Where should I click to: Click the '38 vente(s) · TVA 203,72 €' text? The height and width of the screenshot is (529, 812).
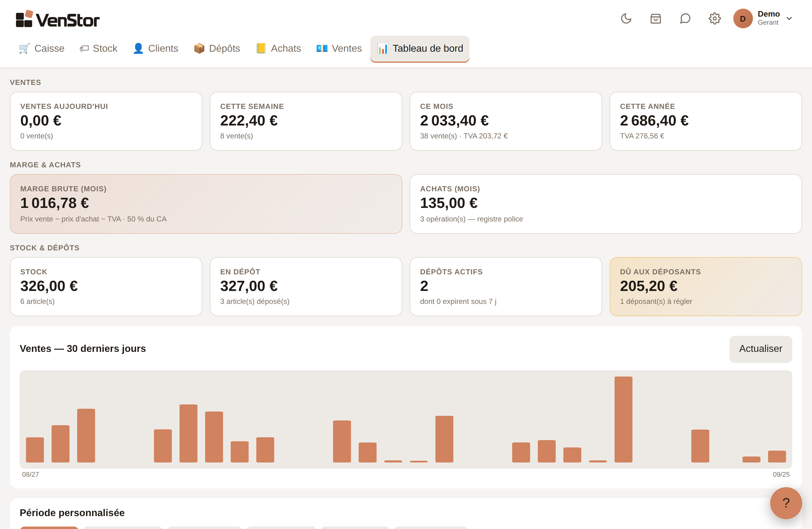point(464,136)
